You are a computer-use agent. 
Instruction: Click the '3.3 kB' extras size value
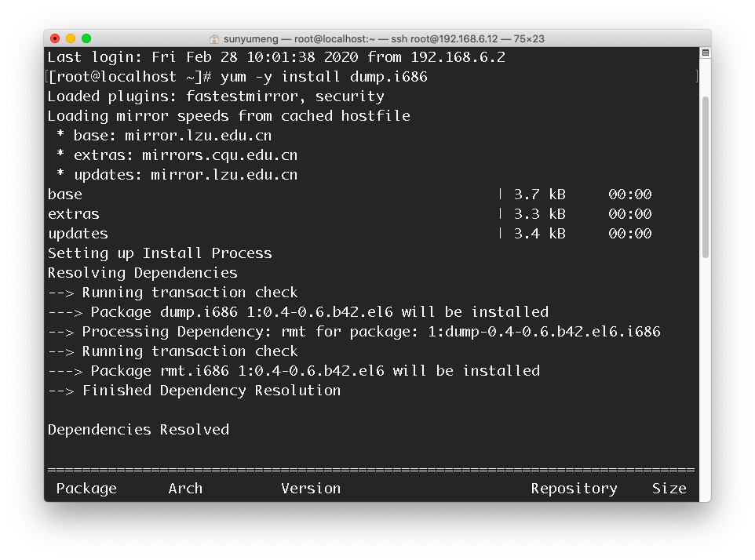tap(539, 214)
